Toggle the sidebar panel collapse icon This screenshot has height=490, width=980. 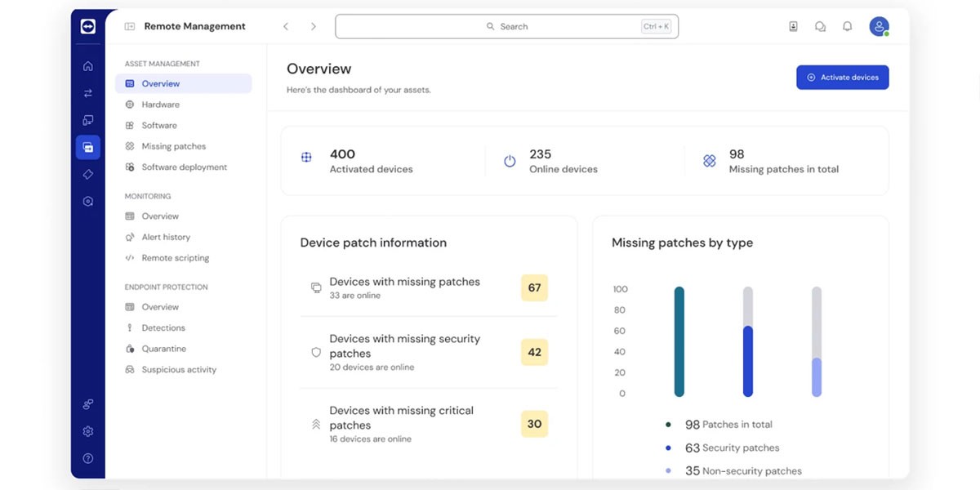coord(129,26)
